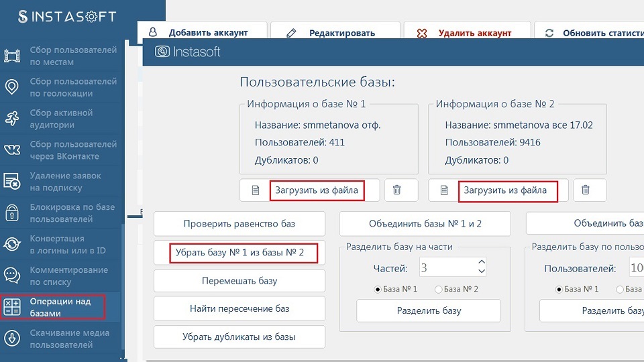Click the follow request removal icon
The width and height of the screenshot is (644, 362).
point(12,182)
